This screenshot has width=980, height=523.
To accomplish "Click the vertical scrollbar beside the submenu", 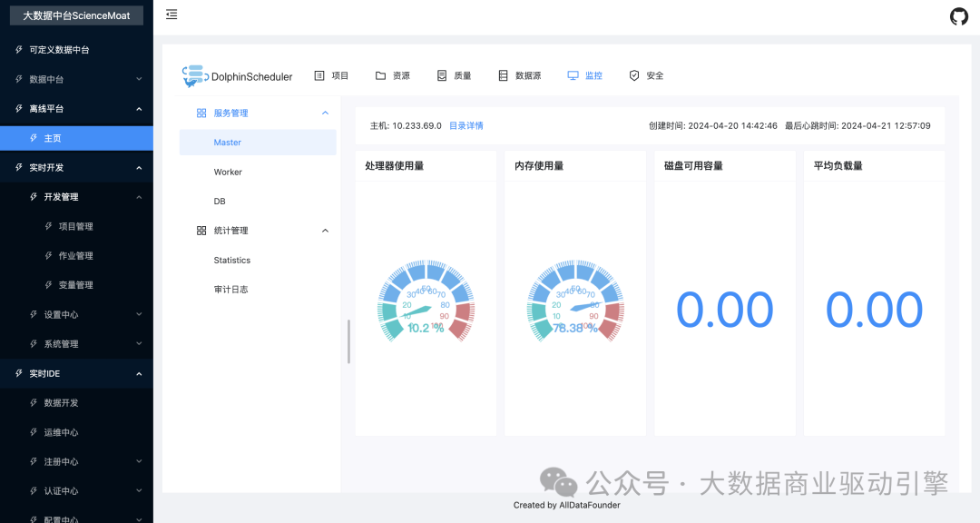I will [x=348, y=341].
